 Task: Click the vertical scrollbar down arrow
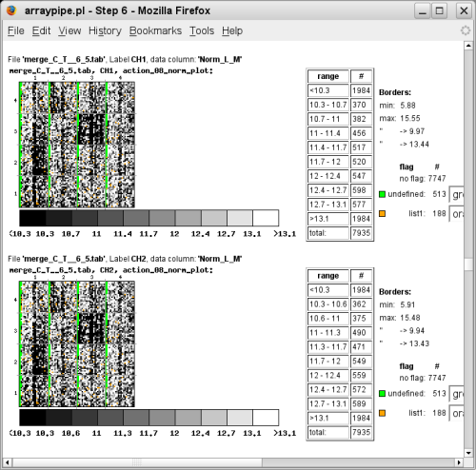coord(468,453)
